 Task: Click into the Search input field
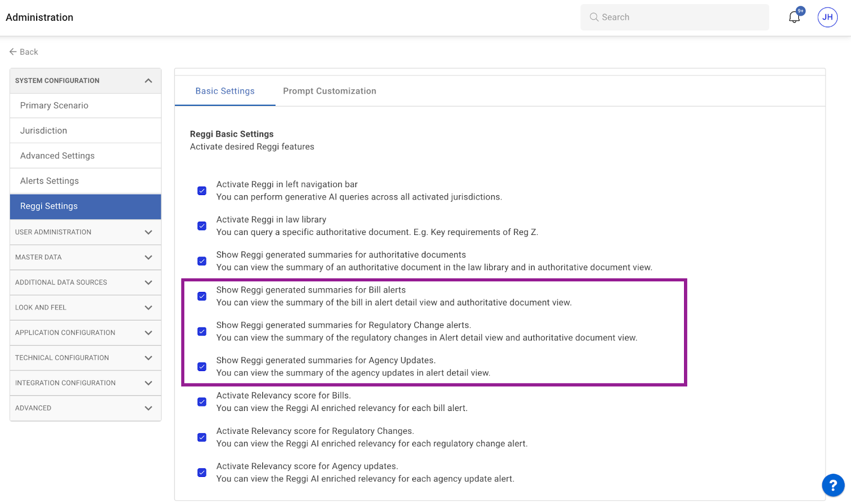click(681, 17)
